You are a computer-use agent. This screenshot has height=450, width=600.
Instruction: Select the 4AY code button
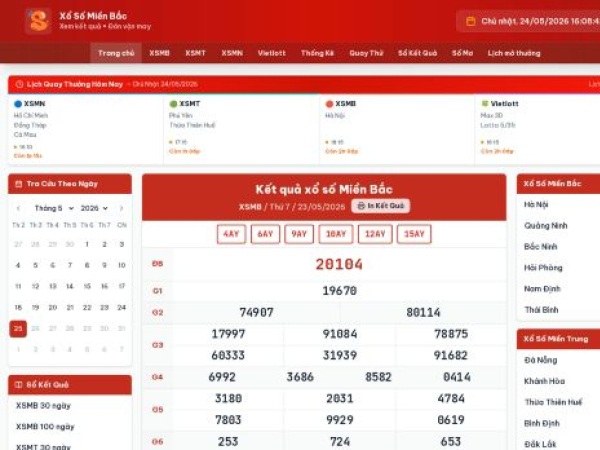[x=231, y=234]
